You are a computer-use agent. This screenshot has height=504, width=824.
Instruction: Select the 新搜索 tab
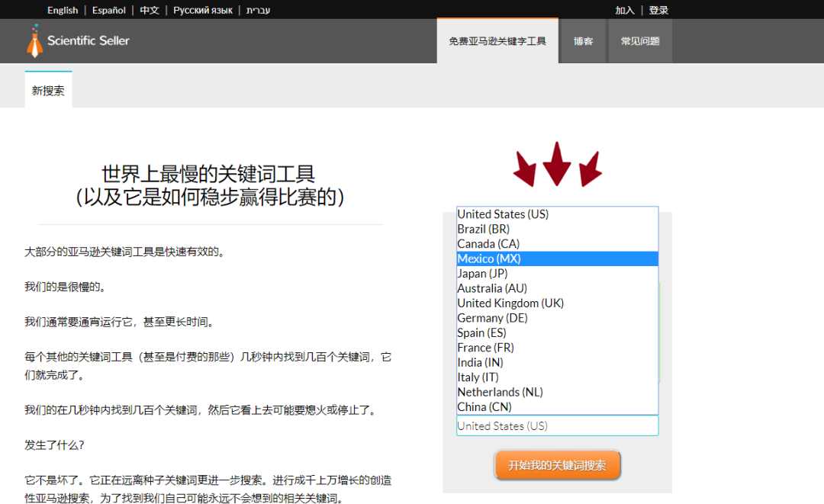tap(48, 91)
